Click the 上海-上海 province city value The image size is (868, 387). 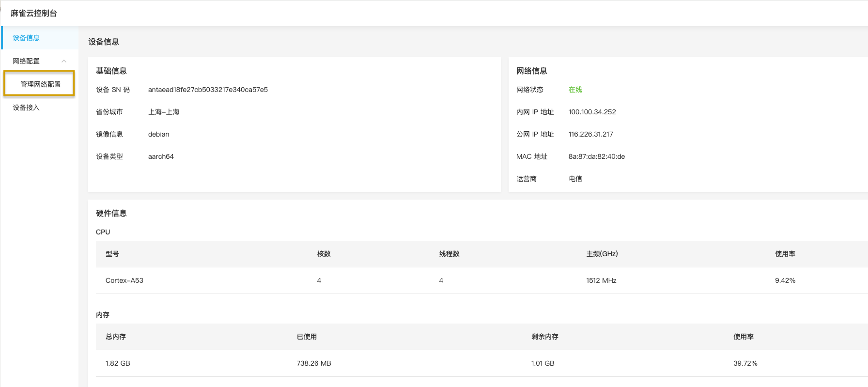[164, 112]
